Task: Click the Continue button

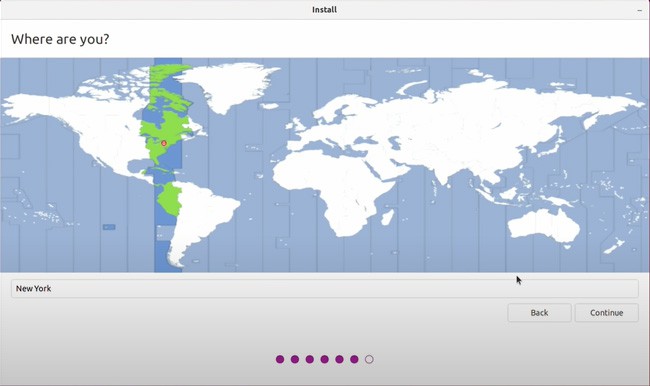Action: point(606,313)
